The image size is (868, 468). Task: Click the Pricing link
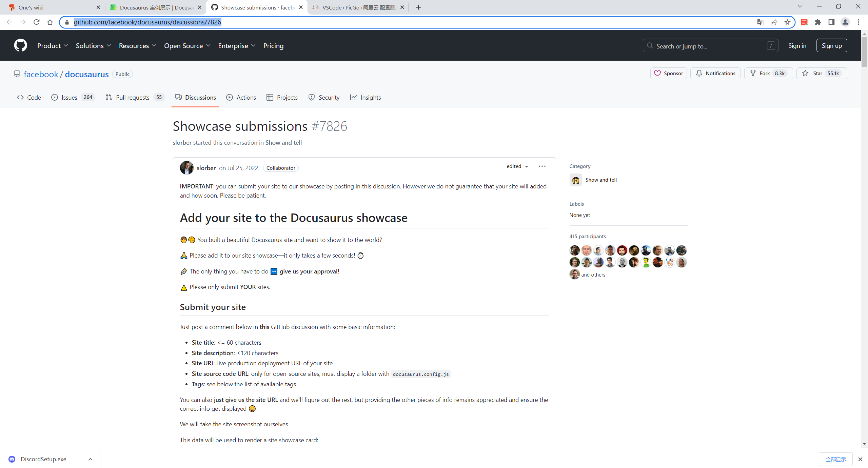coord(273,46)
